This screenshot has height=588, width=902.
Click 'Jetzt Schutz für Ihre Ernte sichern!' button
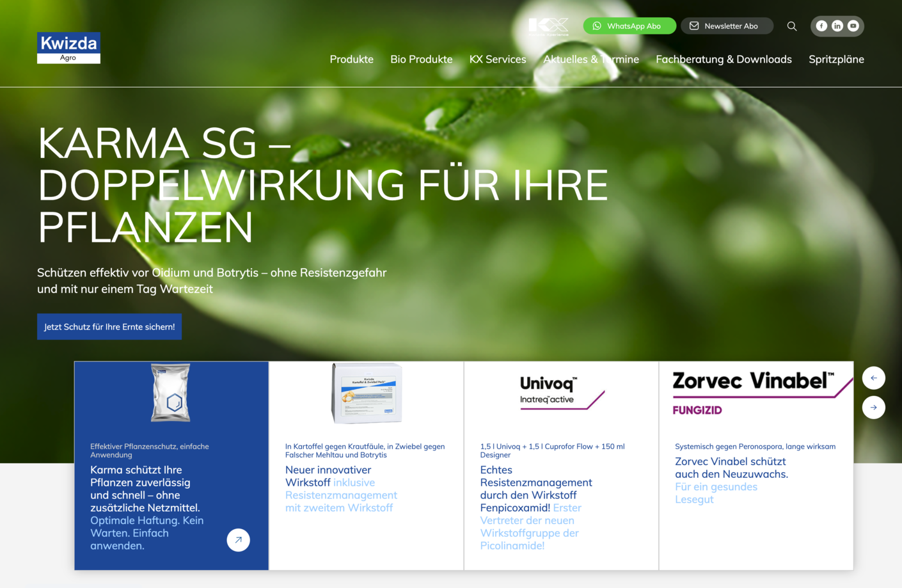click(109, 327)
